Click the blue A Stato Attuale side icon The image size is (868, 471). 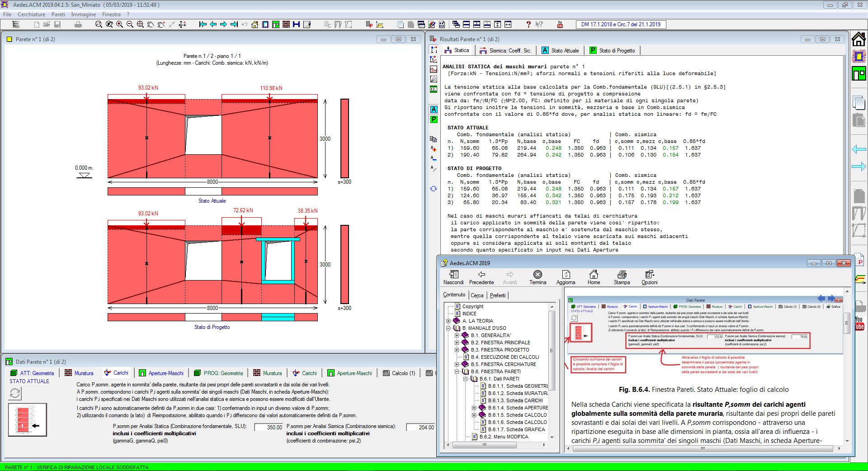(x=434, y=109)
